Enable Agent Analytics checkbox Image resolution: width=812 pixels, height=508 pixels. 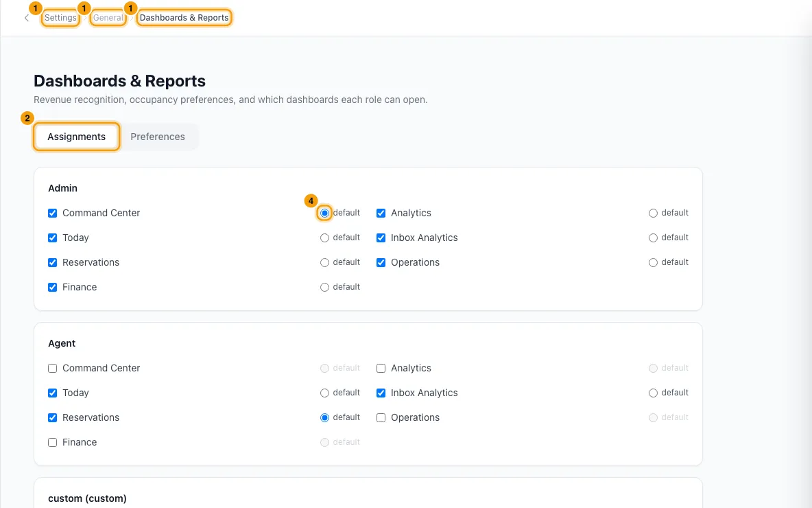point(381,369)
